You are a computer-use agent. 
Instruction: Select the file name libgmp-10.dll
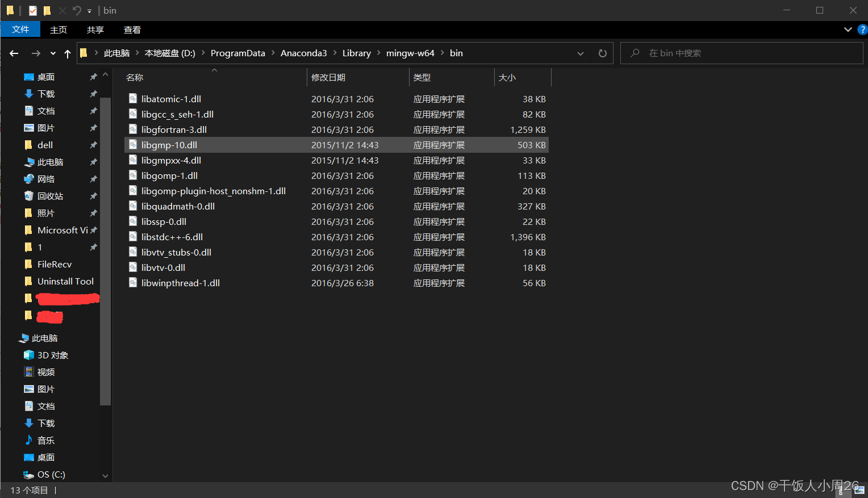(169, 145)
